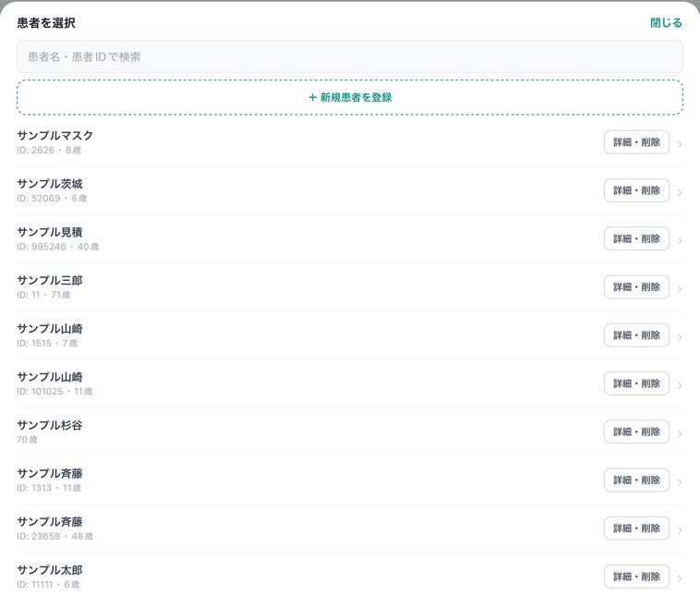The width and height of the screenshot is (700, 596).
Task: Click the text ID: 2626・8歳
Action: tap(49, 150)
